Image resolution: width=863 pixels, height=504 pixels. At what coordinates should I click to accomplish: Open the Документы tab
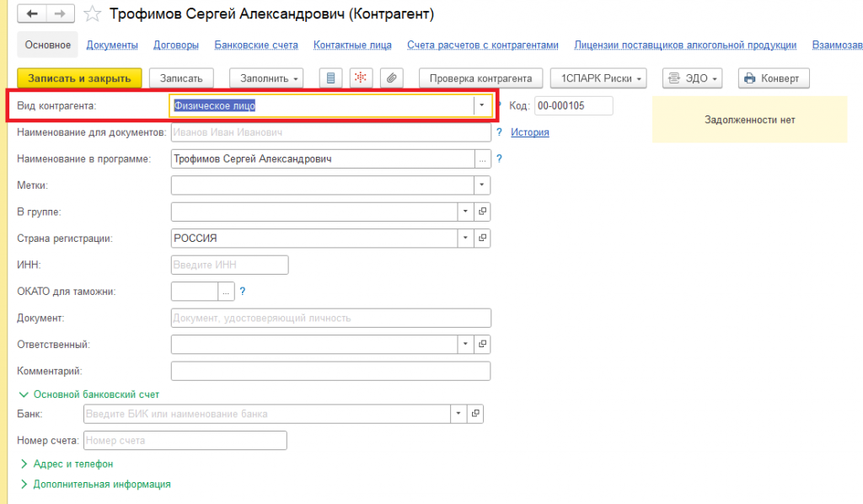(112, 46)
